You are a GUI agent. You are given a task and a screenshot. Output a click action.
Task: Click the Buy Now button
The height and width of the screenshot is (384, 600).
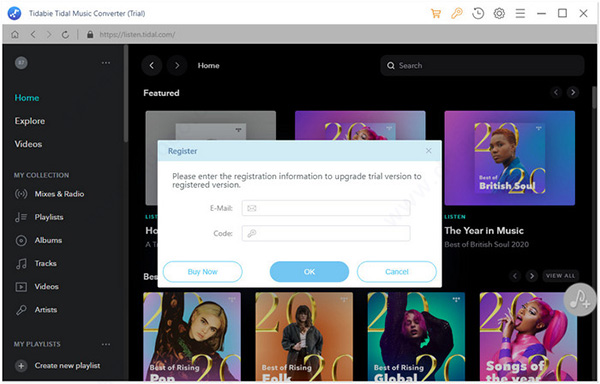pos(202,272)
